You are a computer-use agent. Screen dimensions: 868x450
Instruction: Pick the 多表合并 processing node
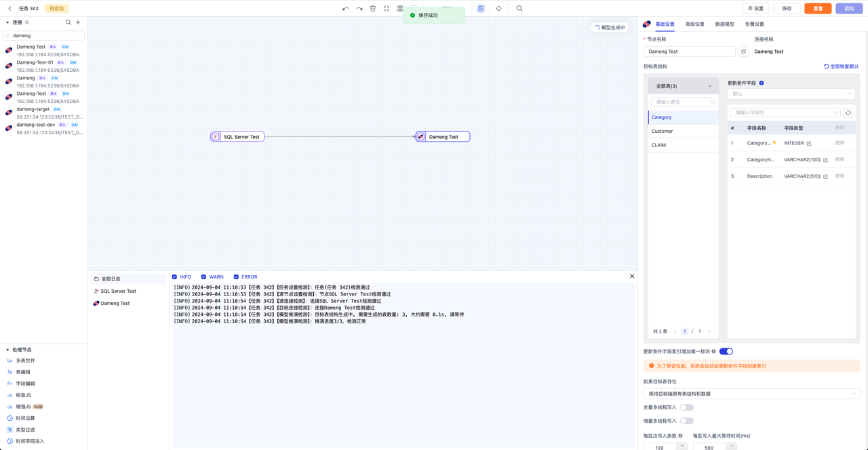coord(26,361)
